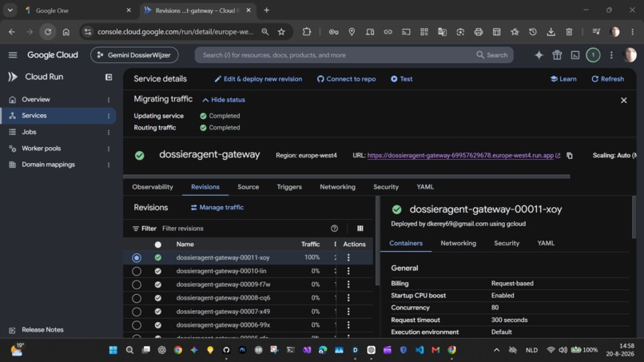Copy the service URL to clipboard
Screen dimensions: 644x362
[x=570, y=155]
